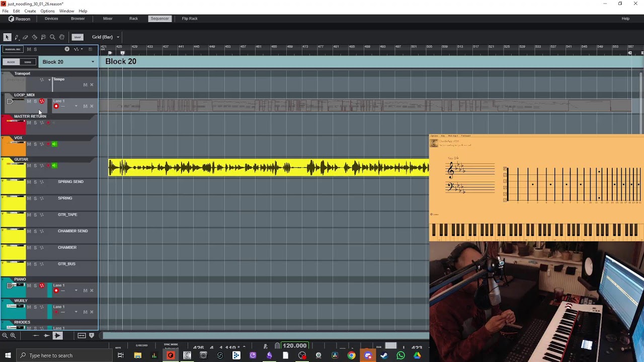Toggle monitoring on the VOX track
This screenshot has width=644, height=362.
[x=54, y=144]
